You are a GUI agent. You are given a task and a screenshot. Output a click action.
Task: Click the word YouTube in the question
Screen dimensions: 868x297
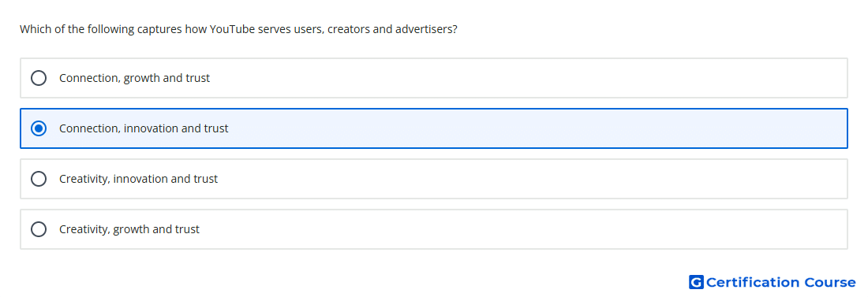click(x=233, y=29)
